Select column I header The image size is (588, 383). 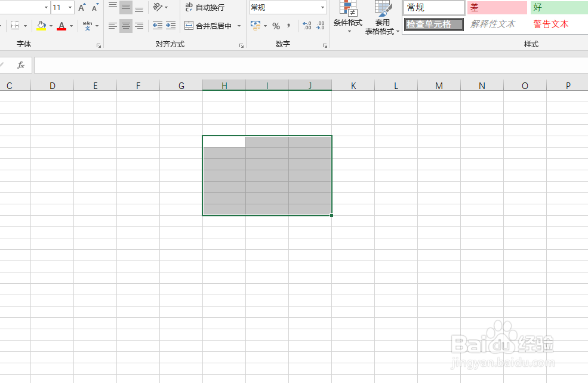267,85
